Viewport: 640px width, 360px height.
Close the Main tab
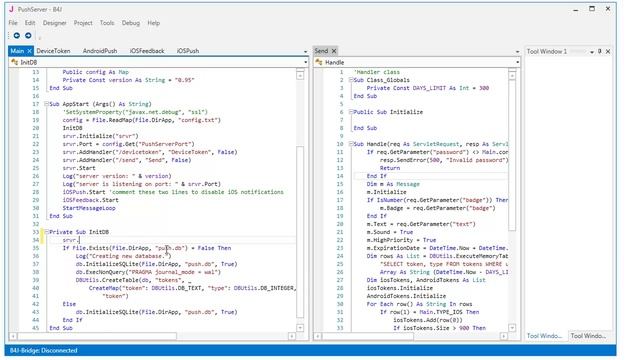[x=29, y=51]
